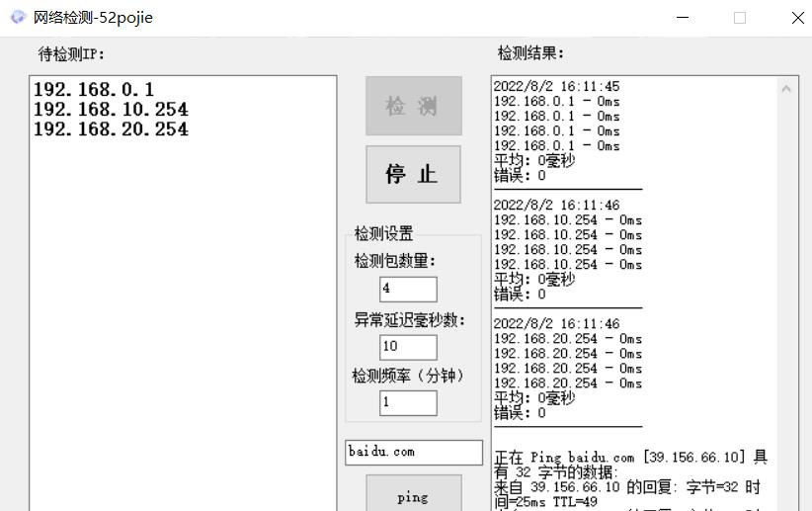Click the 检测设置 group title

tap(383, 233)
